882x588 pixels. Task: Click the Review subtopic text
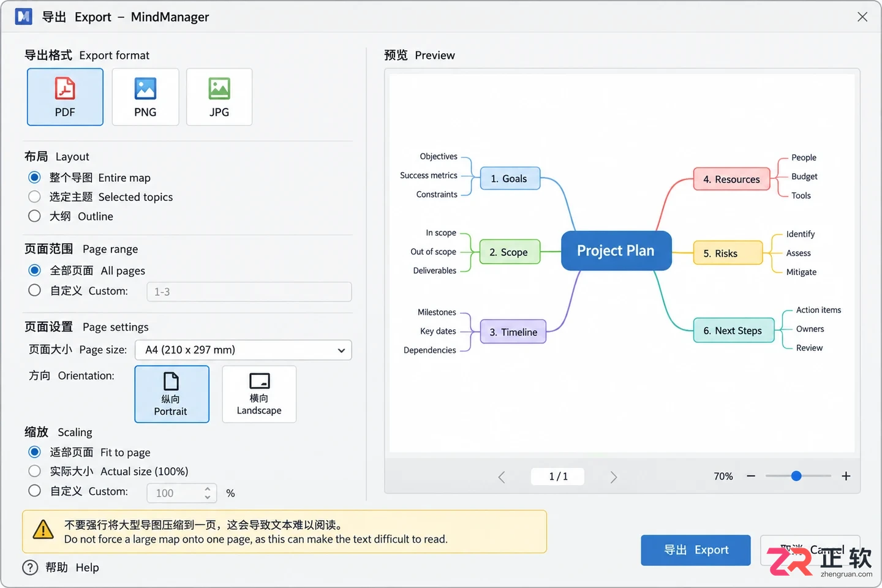point(809,348)
